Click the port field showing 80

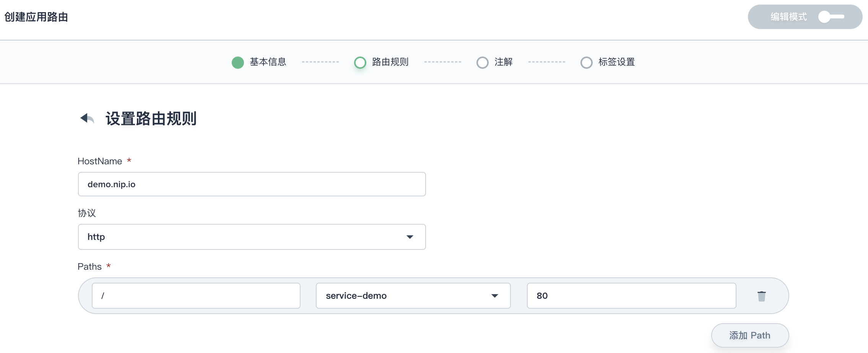coord(631,296)
